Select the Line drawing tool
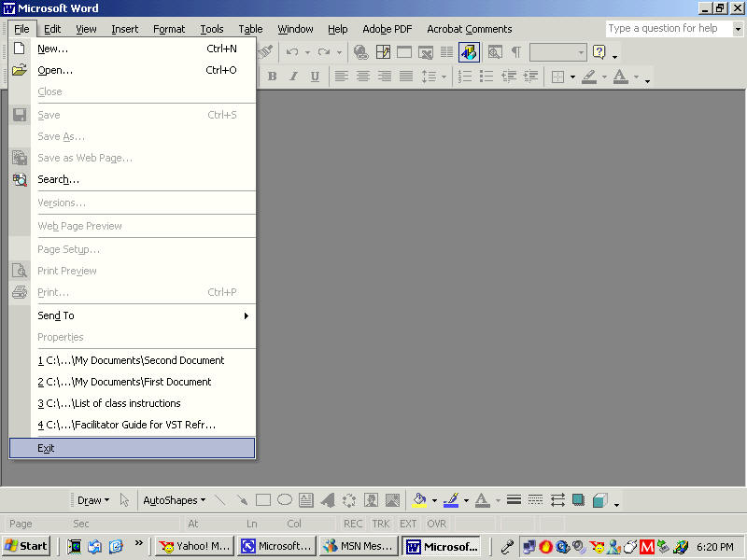The width and height of the screenshot is (747, 560). click(220, 500)
